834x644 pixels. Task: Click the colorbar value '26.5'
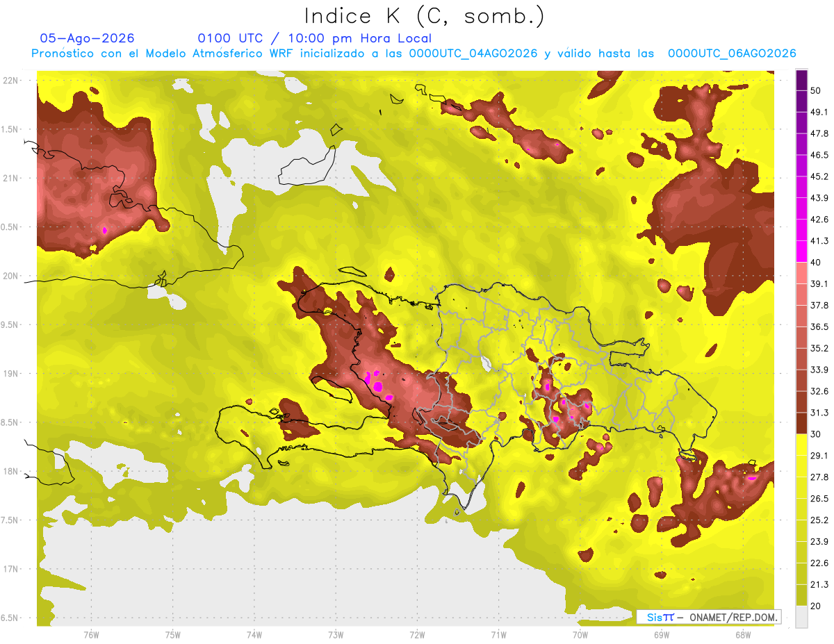(819, 499)
